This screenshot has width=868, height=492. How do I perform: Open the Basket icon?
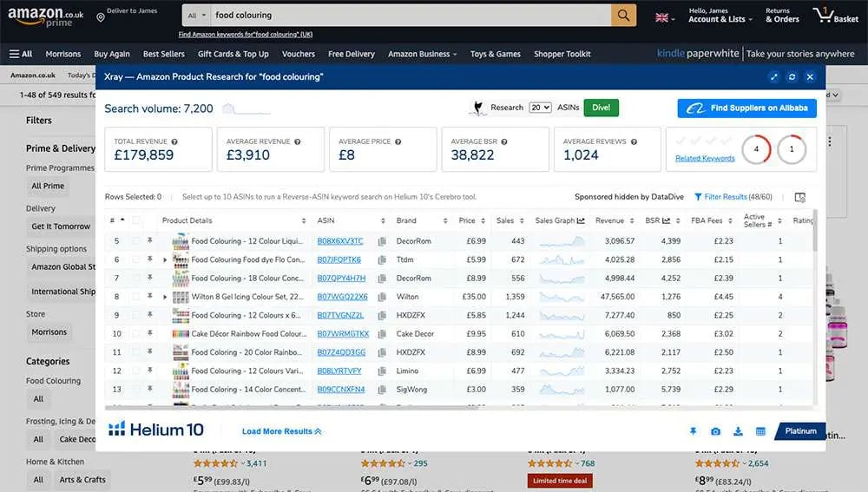[x=836, y=15]
